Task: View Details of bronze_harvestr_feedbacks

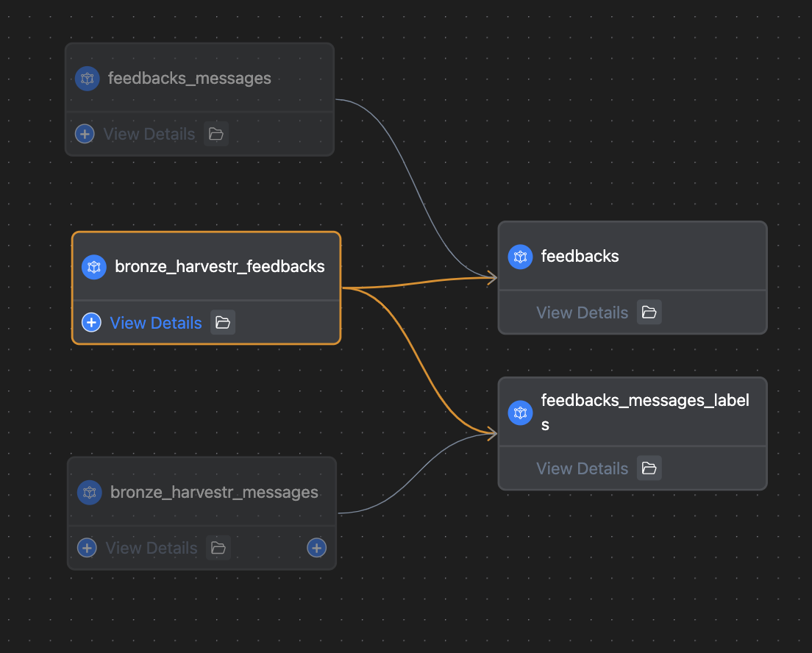Action: tap(156, 323)
